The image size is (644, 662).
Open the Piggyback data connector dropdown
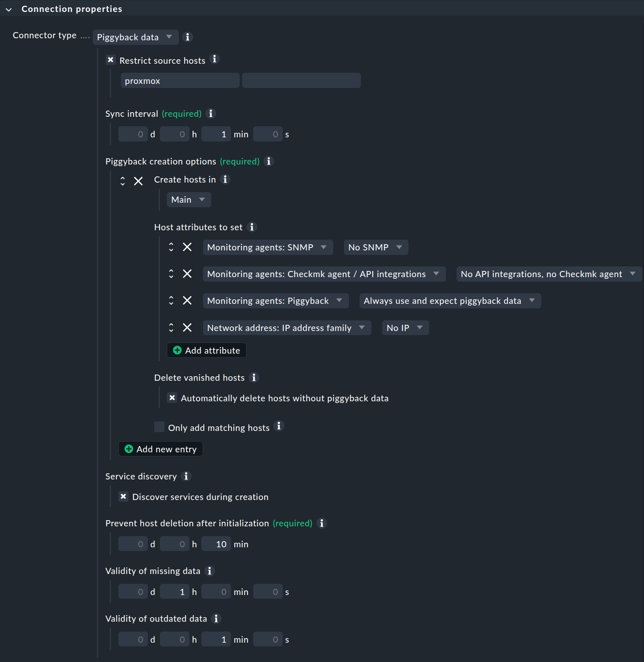coord(135,37)
